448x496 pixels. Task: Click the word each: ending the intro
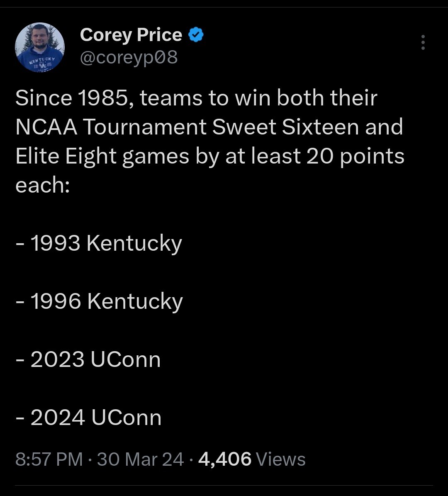(42, 186)
